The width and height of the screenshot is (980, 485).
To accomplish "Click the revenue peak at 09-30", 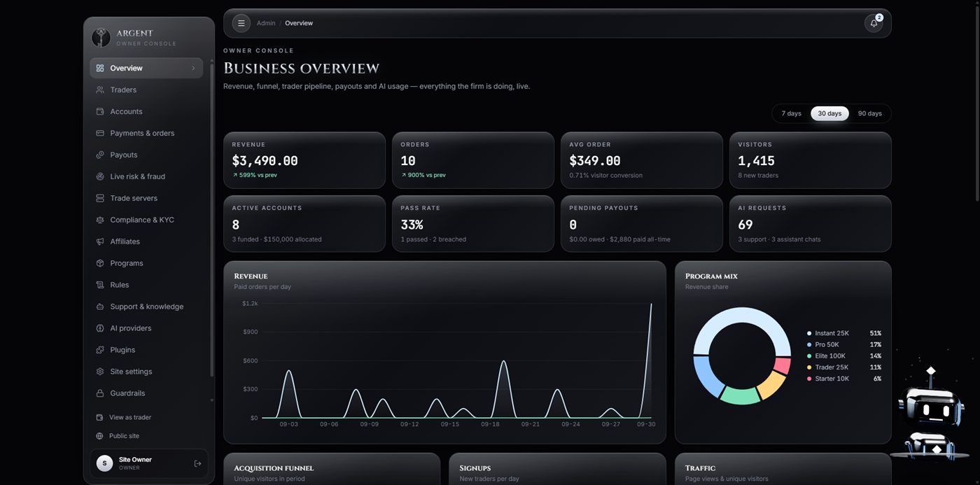I will [651, 304].
